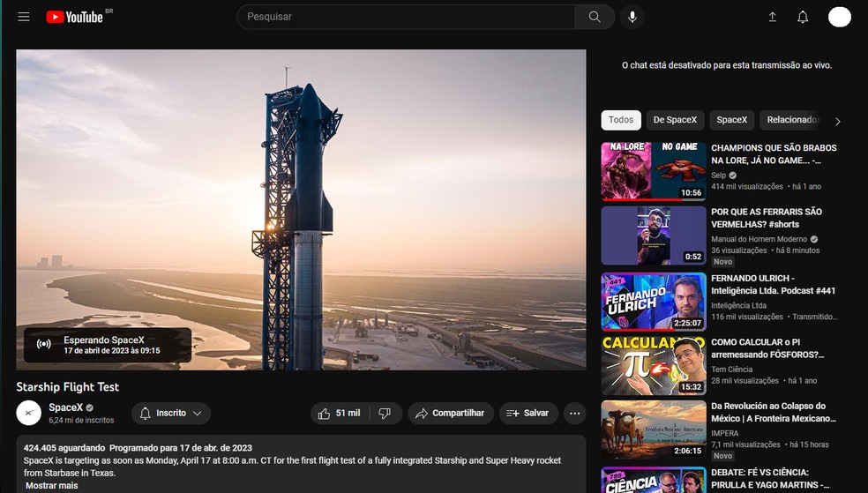Open title 'Da Revolução ao Colapso do México'
This screenshot has width=868, height=493.
[774, 412]
